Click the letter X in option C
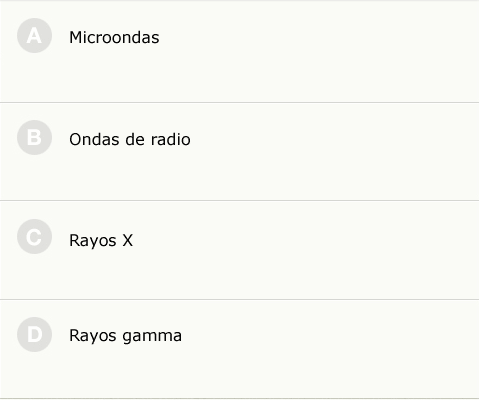Image resolution: width=479 pixels, height=400 pixels. [127, 240]
